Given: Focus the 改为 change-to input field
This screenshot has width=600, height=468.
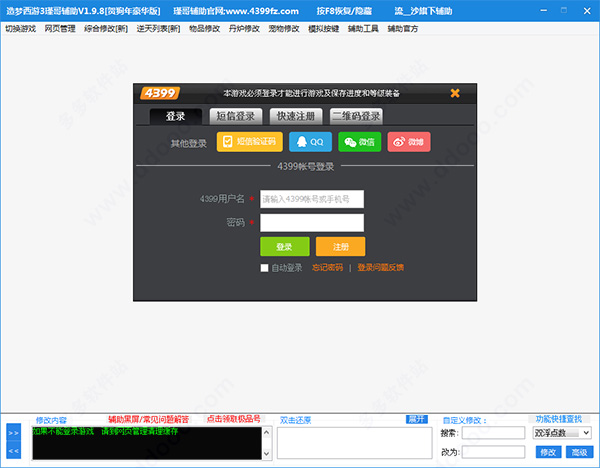Looking at the screenshot, I should click(x=493, y=452).
